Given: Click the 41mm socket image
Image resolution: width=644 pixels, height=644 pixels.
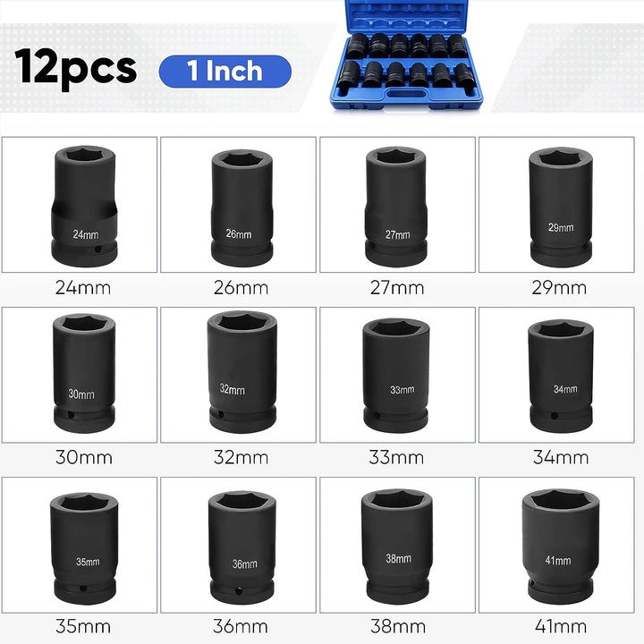Looking at the screenshot, I should coord(556,545).
